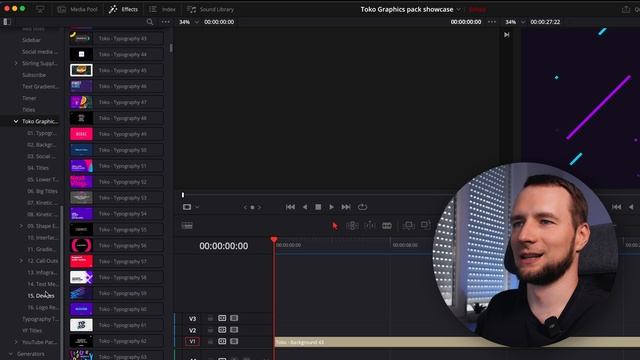Select the Subscribe folder
Viewport: 640px width, 360px height.
pos(34,75)
